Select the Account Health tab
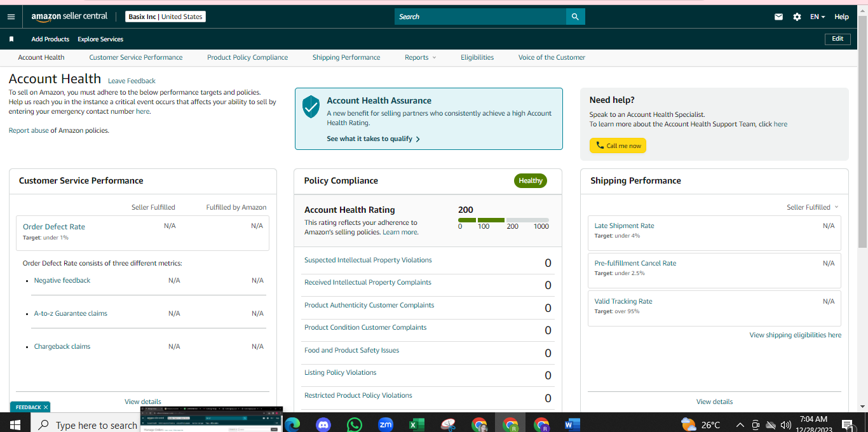This screenshot has height=432, width=868. pyautogui.click(x=41, y=57)
